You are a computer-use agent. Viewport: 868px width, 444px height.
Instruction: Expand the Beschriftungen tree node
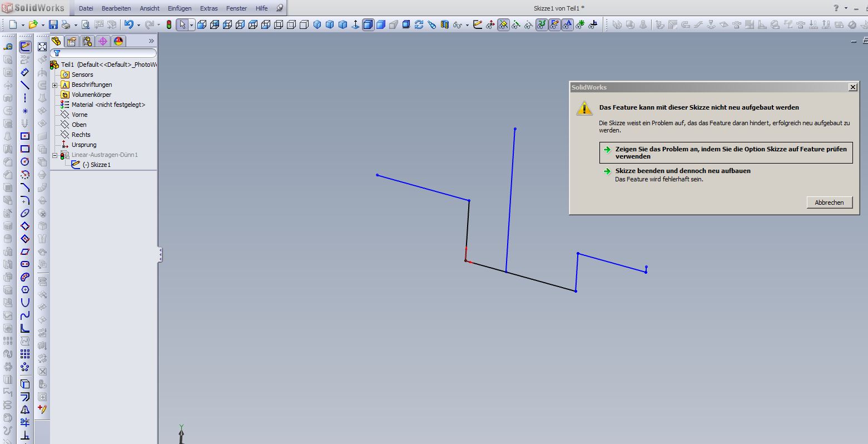(54, 85)
